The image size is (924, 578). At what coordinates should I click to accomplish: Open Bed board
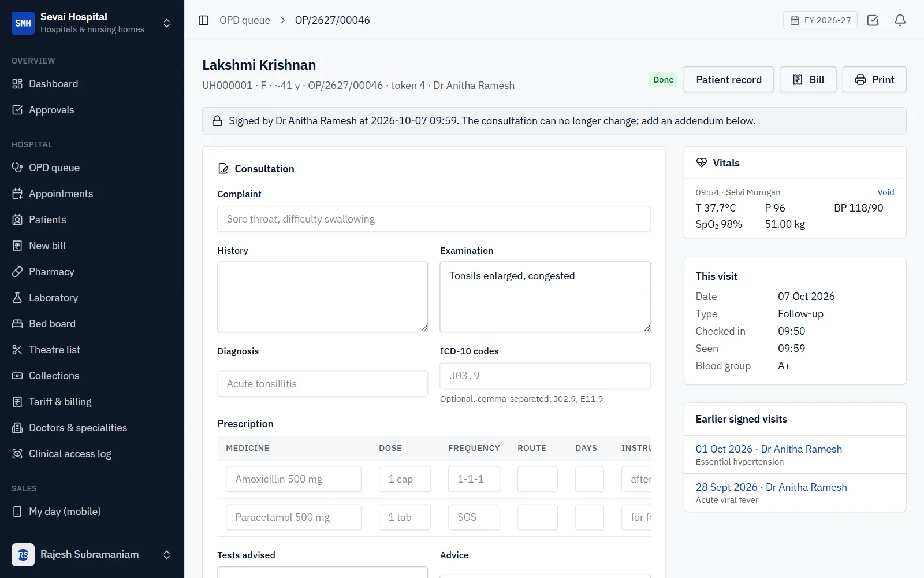click(92, 324)
